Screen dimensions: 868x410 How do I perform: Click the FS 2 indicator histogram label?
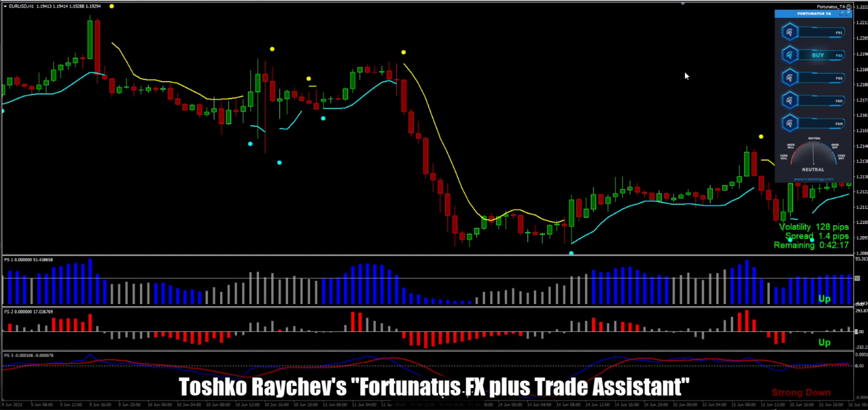28,311
